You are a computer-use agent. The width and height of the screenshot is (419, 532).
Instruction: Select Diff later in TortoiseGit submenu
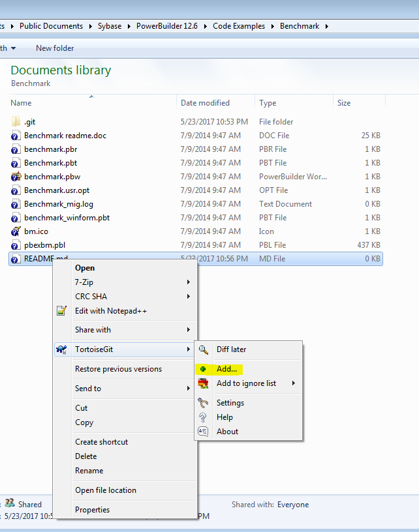pyautogui.click(x=231, y=349)
